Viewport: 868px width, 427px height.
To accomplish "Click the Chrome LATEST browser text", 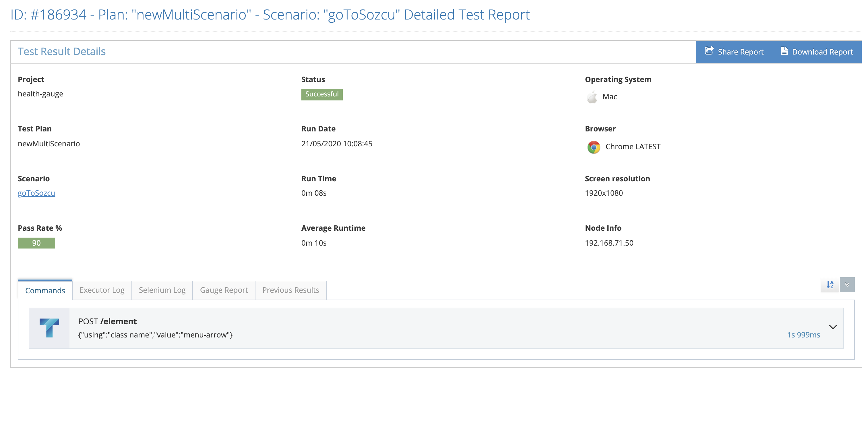I will pos(633,146).
